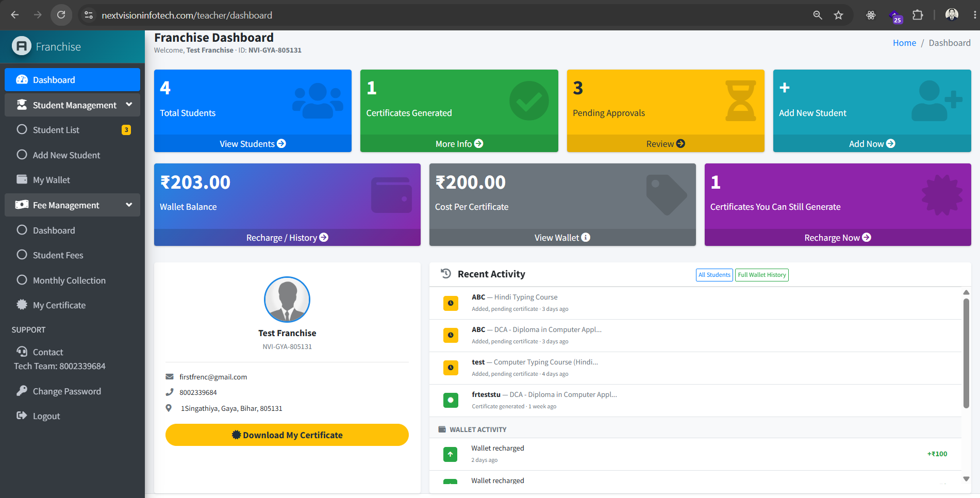The height and width of the screenshot is (498, 980).
Task: Click the Home breadcrumb link
Action: pos(904,43)
